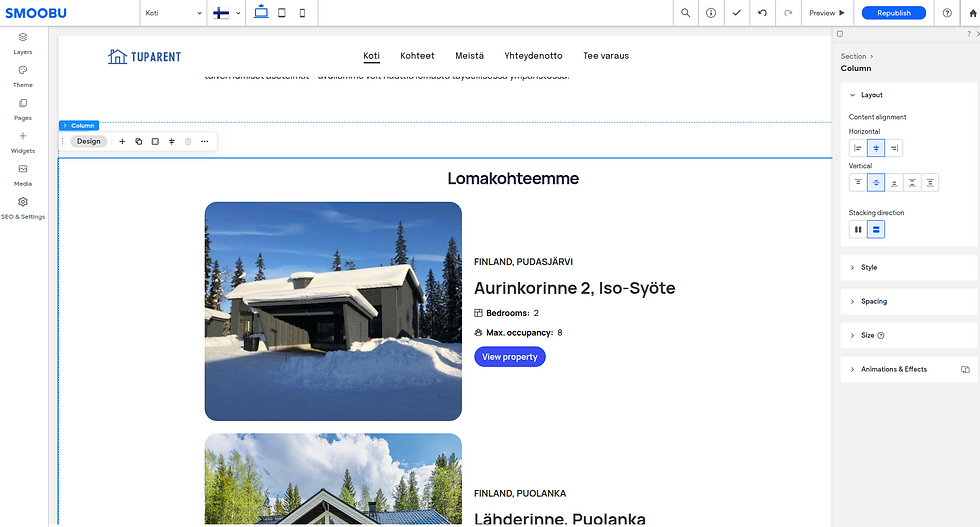Open the Media panel
The height and width of the screenshot is (527, 980).
(x=22, y=175)
